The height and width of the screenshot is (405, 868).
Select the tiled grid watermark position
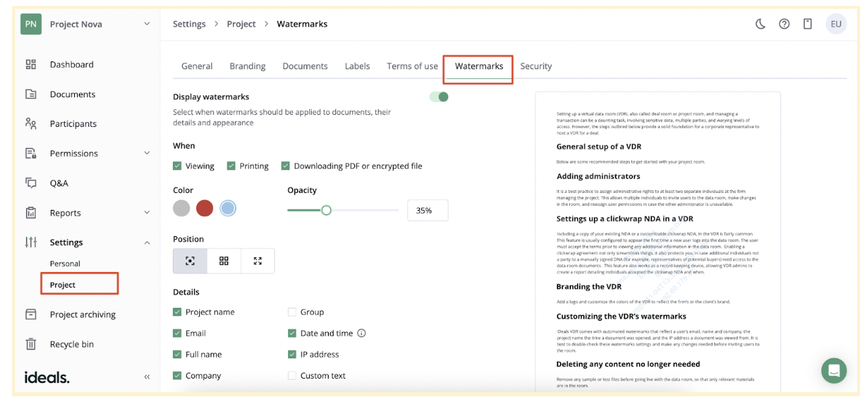[224, 261]
